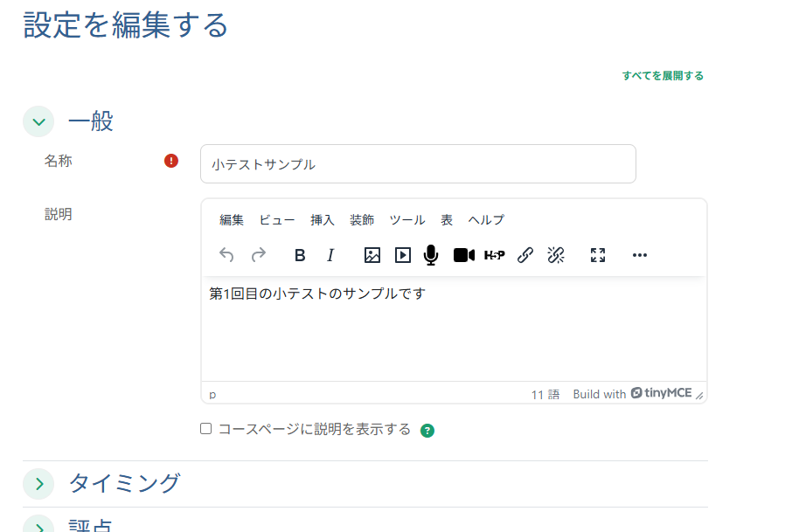The width and height of the screenshot is (792, 532).
Task: Insert an image in the description editor
Action: point(372,255)
